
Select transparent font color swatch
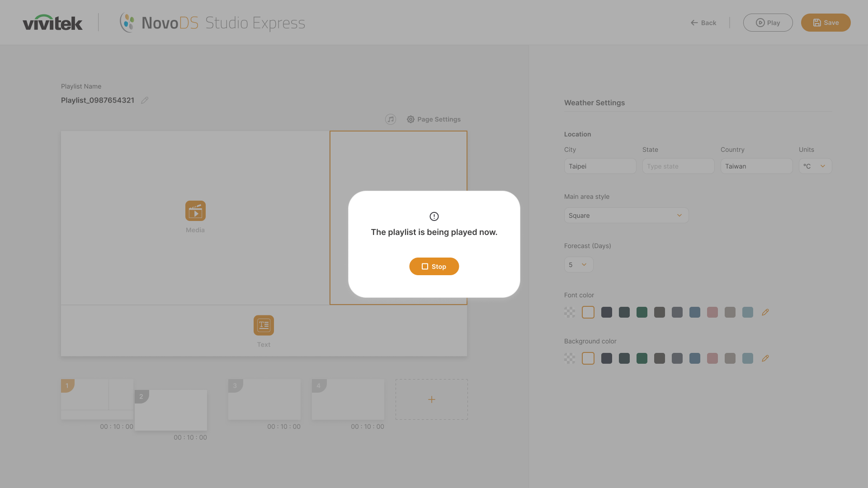(570, 312)
